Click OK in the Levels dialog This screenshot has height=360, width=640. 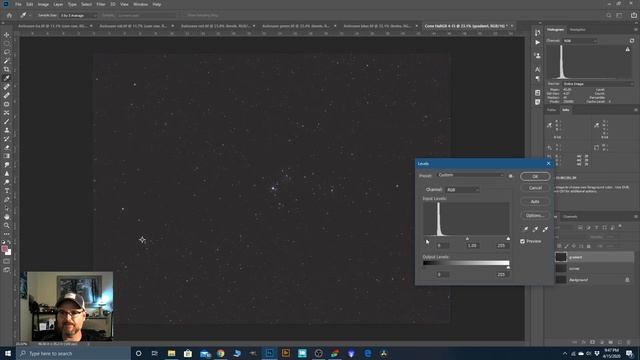[535, 177]
